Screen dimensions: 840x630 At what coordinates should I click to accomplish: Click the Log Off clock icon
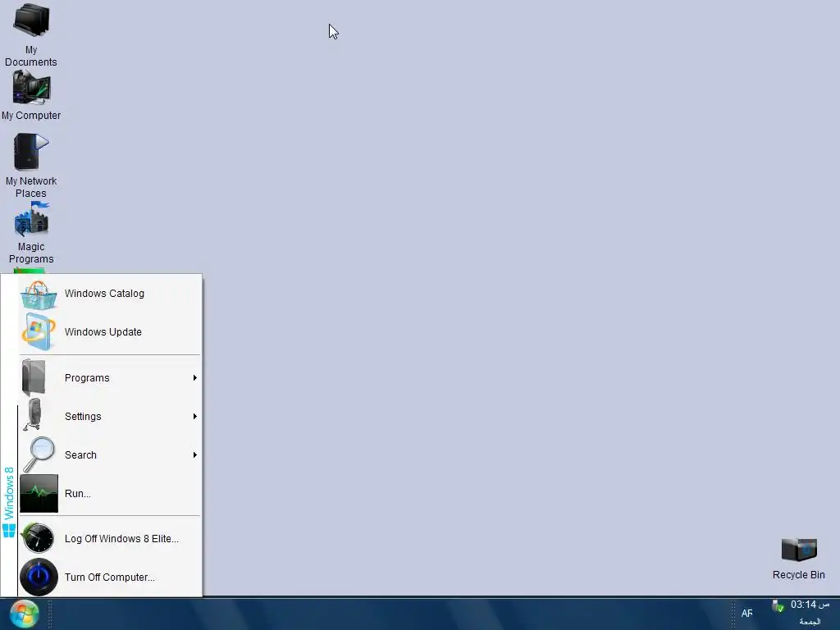pyautogui.click(x=38, y=538)
